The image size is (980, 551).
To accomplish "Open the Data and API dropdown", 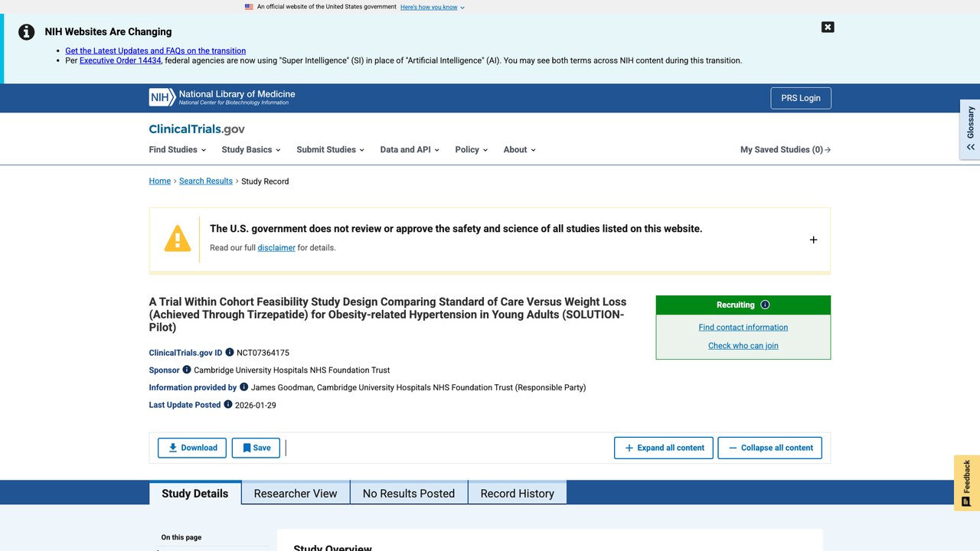I will click(x=410, y=150).
